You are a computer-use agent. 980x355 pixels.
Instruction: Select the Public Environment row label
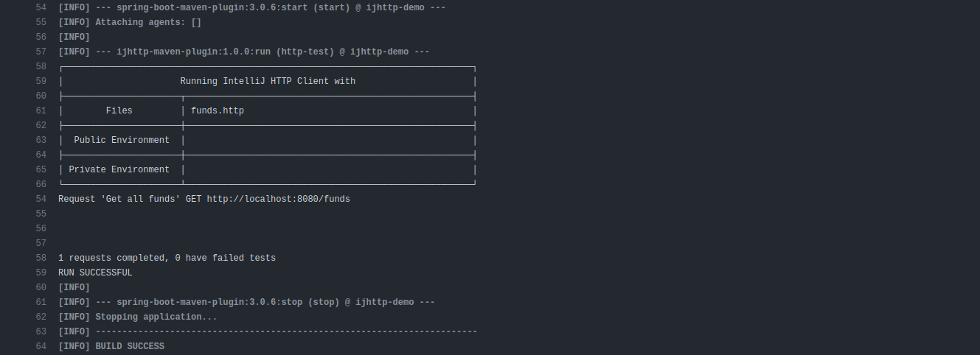[122, 140]
